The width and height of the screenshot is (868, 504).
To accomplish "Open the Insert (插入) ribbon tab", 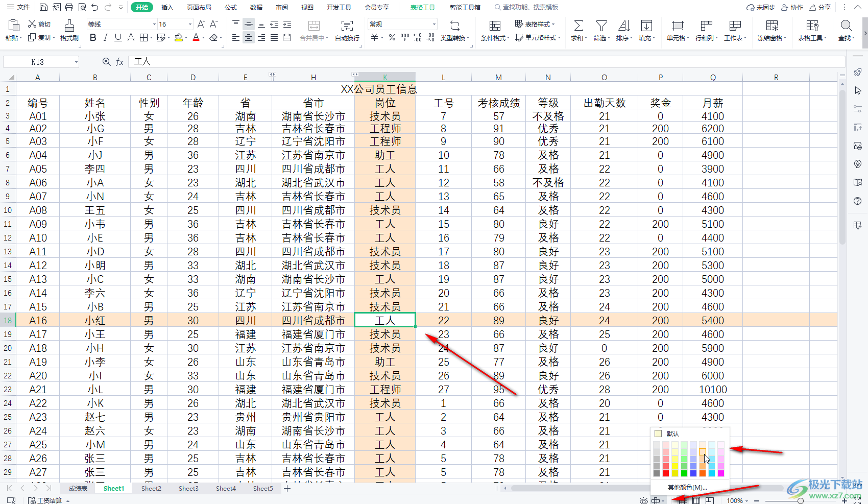I will pos(167,7).
